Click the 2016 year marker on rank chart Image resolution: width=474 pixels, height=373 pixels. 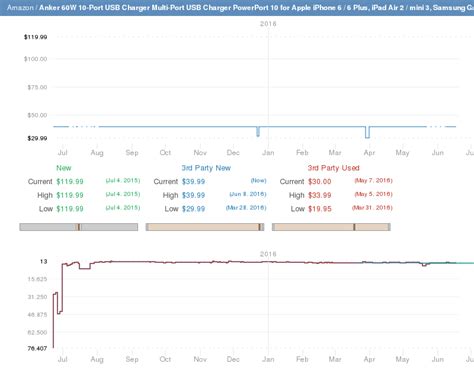point(268,254)
